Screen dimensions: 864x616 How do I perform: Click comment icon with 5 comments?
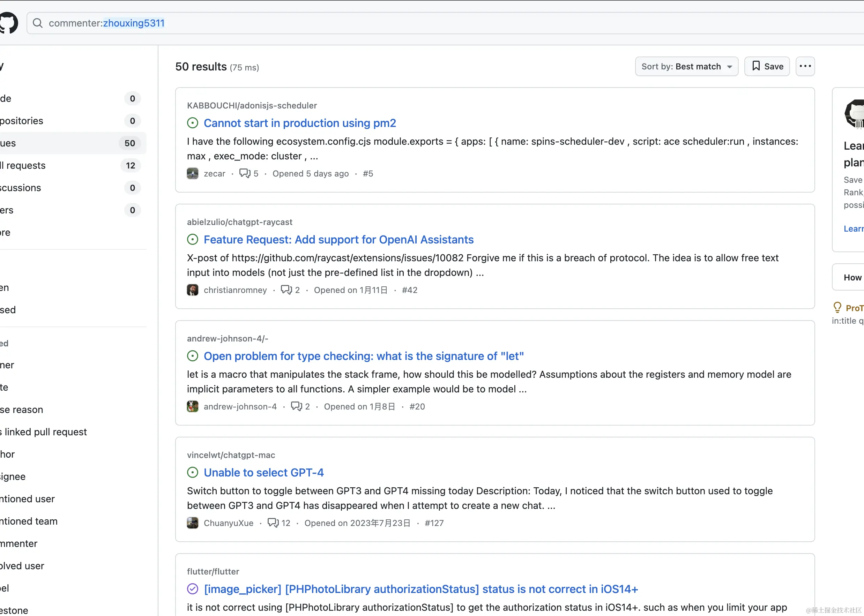click(x=245, y=173)
